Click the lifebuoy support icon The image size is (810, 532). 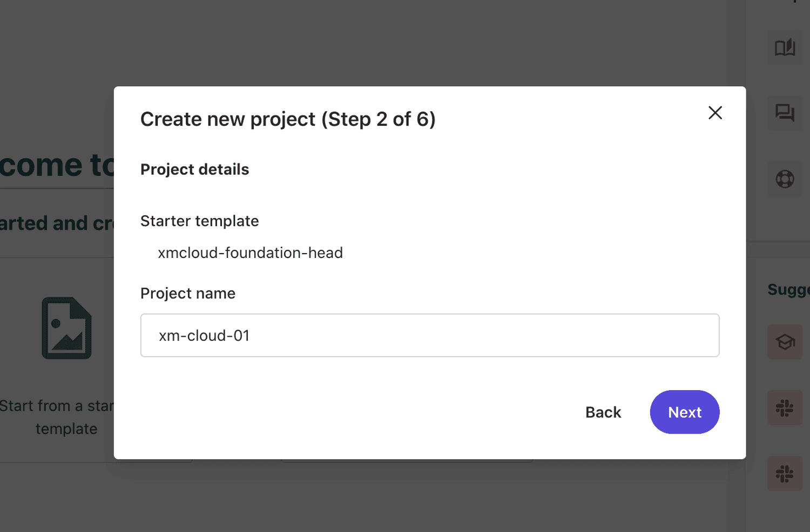click(785, 179)
